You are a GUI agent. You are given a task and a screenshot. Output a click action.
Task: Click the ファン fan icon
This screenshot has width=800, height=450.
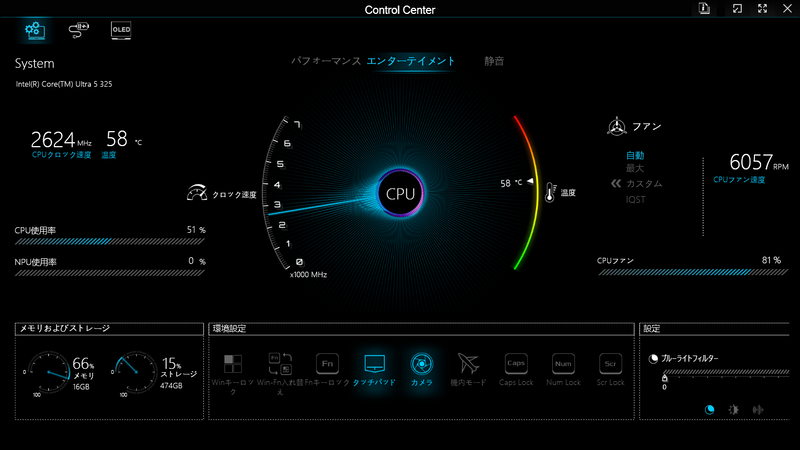click(x=616, y=126)
